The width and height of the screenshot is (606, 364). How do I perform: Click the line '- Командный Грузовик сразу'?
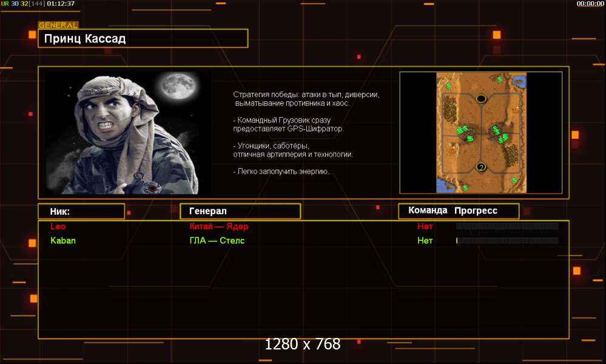(281, 120)
